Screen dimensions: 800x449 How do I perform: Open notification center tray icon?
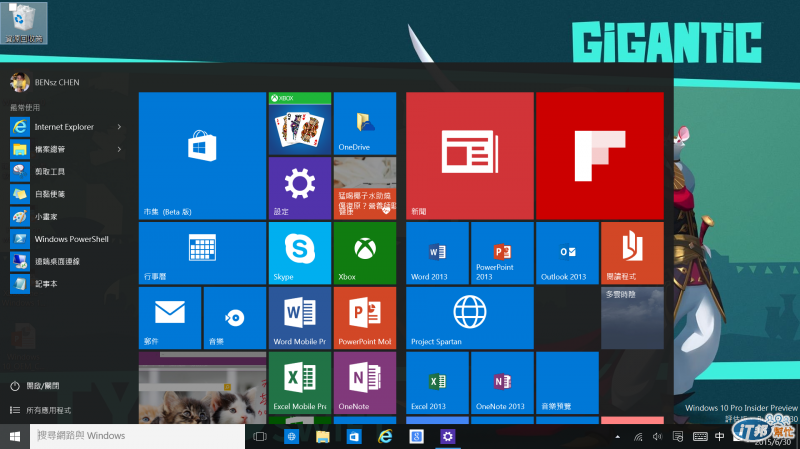click(678, 437)
